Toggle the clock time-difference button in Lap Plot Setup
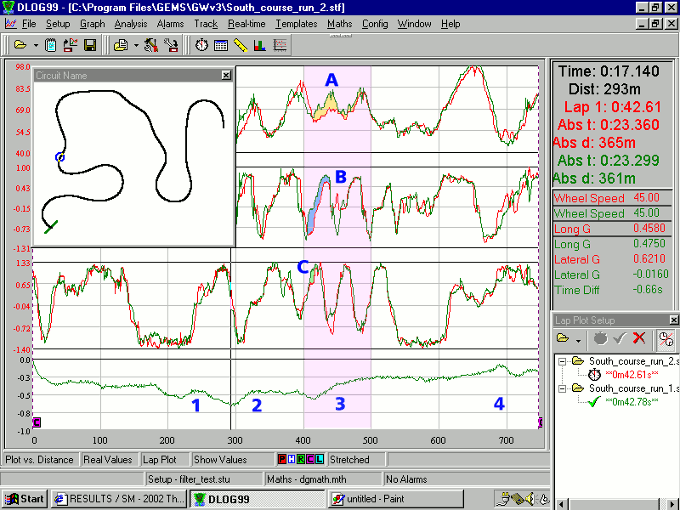This screenshot has width=680, height=510. (x=665, y=339)
